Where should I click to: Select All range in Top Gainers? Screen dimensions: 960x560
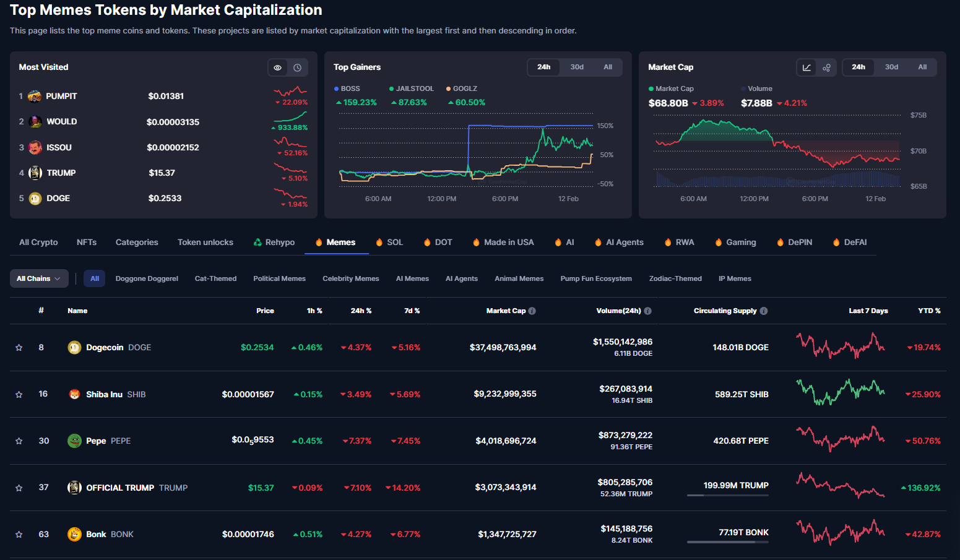coord(608,67)
